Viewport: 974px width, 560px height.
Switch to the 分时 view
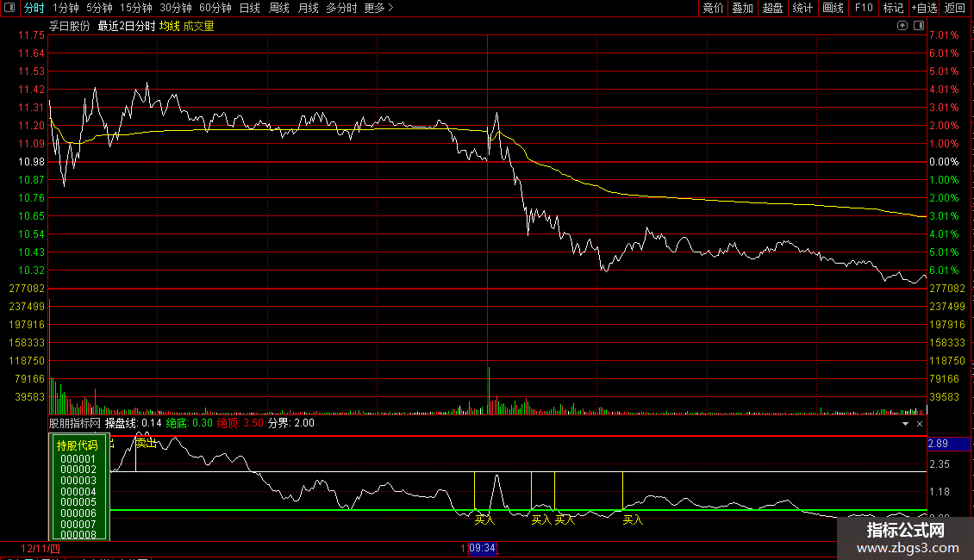pos(34,8)
